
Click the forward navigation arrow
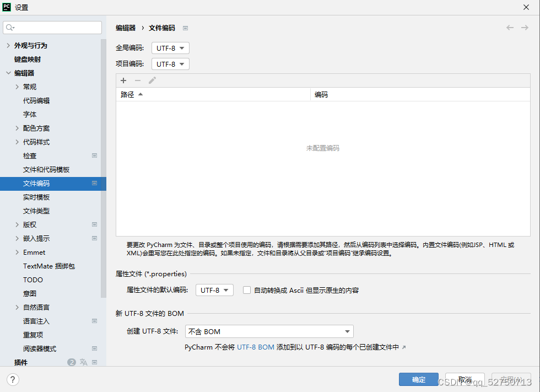pos(525,27)
